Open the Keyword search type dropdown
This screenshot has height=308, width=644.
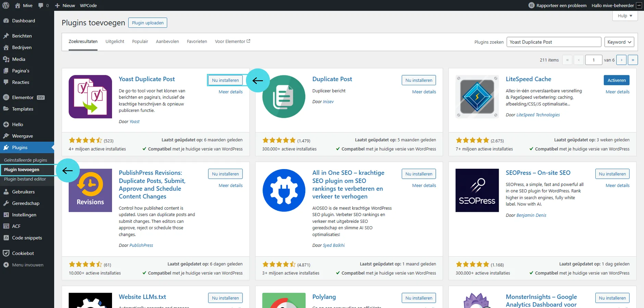click(x=619, y=42)
